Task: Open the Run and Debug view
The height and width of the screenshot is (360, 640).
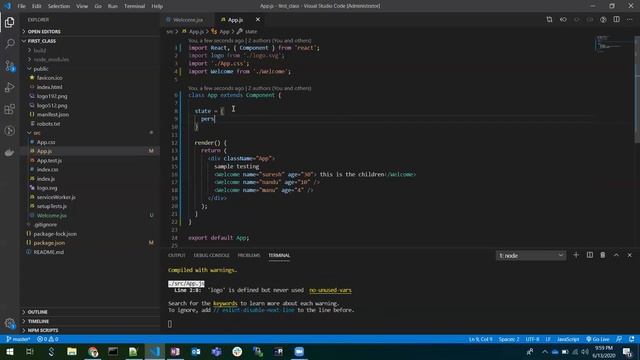Action: 9,87
